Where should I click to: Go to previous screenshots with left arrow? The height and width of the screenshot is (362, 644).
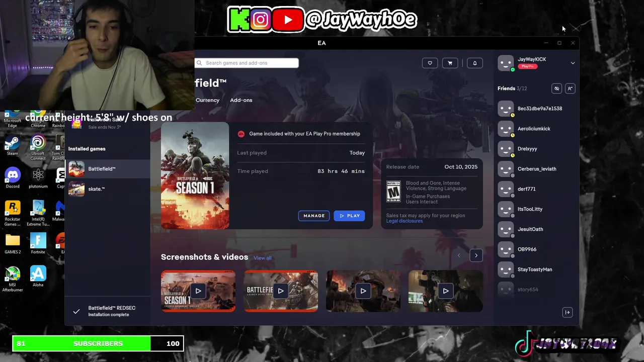(459, 255)
